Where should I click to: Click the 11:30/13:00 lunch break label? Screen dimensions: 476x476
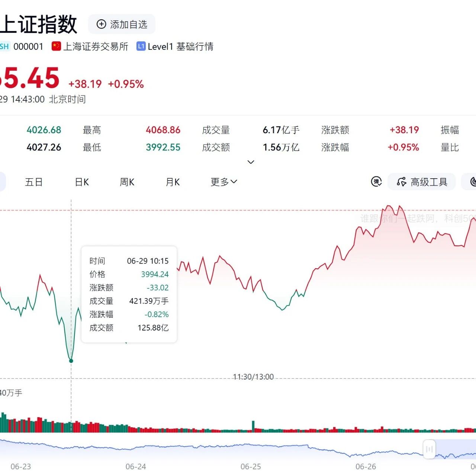(253, 377)
